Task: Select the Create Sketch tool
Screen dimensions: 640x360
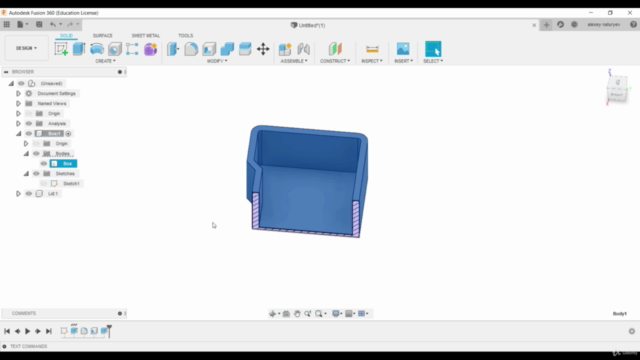Action: pyautogui.click(x=61, y=49)
